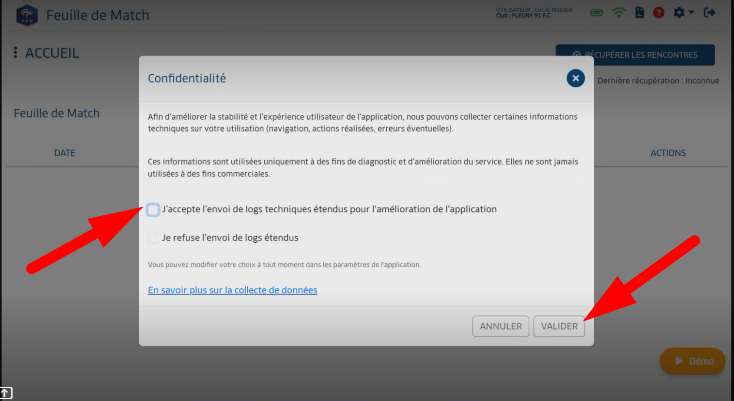Open the red help question mark
The height and width of the screenshot is (401, 734).
point(659,13)
